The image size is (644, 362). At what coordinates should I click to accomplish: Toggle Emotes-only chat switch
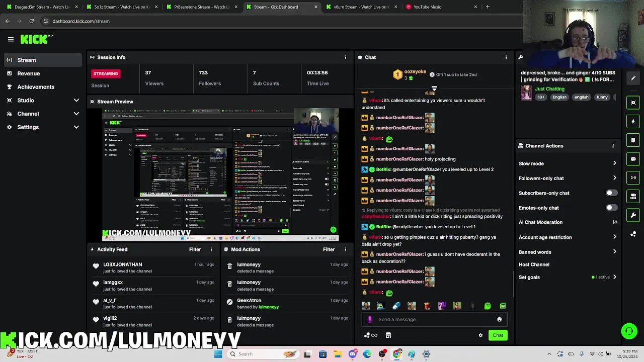pyautogui.click(x=611, y=208)
